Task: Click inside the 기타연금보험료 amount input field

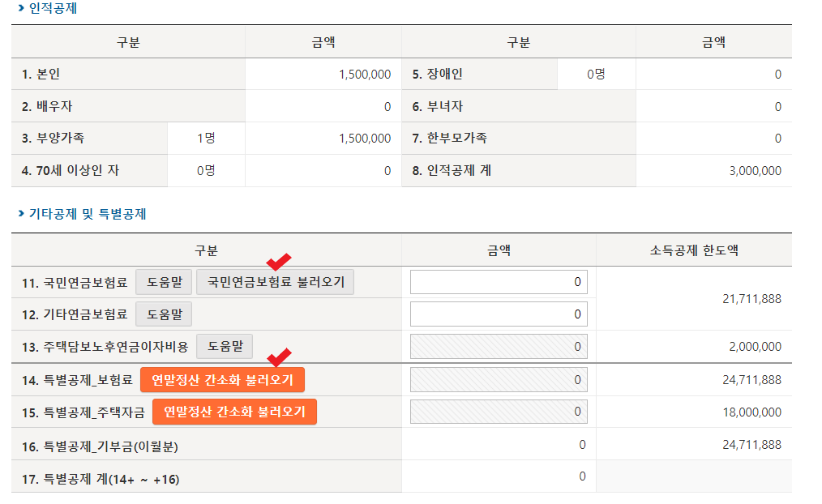Action: (498, 314)
